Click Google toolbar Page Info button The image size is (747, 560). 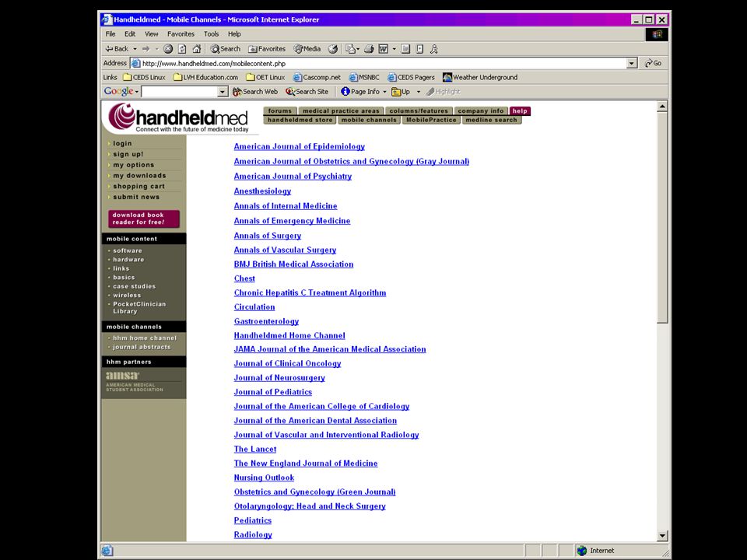(360, 92)
